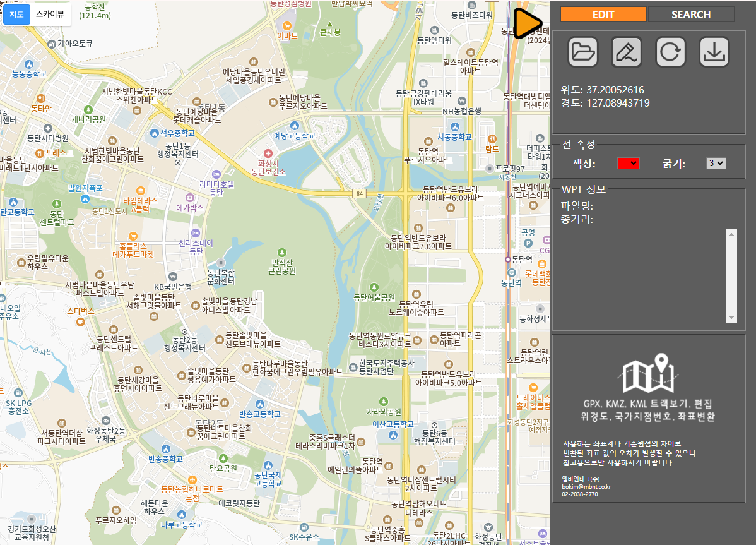Click the 개나리공원 park marker

tap(88, 109)
